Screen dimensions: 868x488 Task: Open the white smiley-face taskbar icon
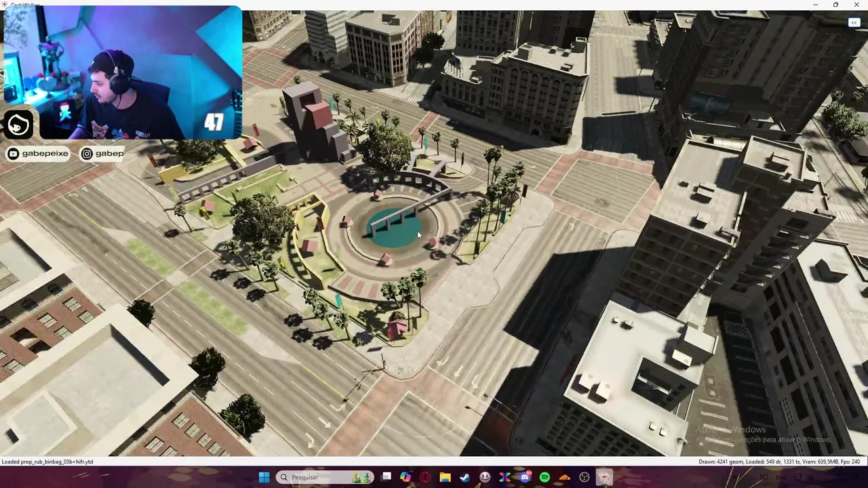[485, 477]
